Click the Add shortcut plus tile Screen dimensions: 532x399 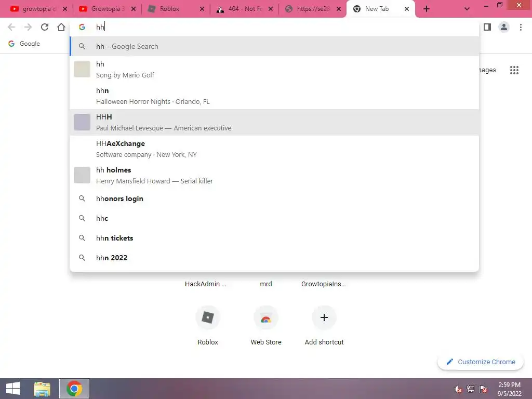[324, 325]
